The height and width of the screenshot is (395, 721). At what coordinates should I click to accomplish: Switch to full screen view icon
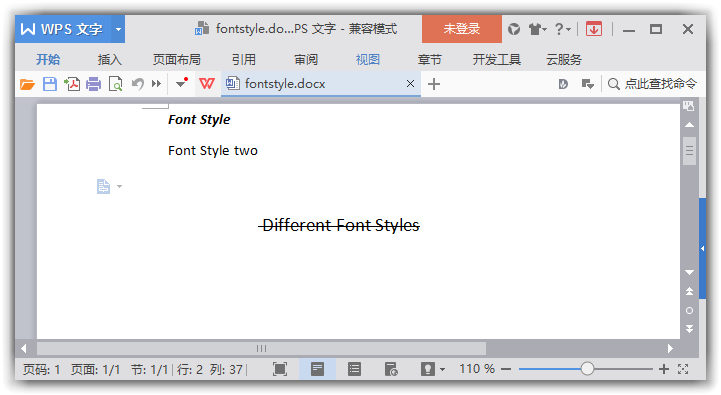280,369
